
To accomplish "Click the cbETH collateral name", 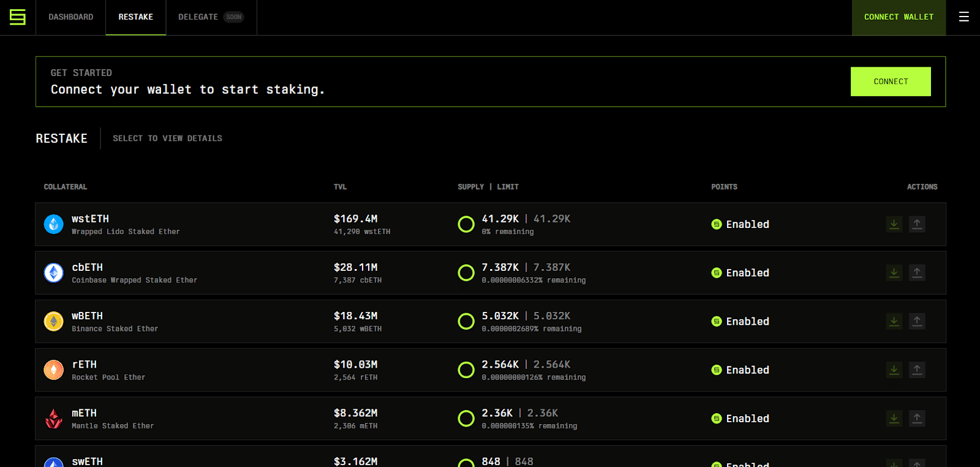I will tap(88, 267).
